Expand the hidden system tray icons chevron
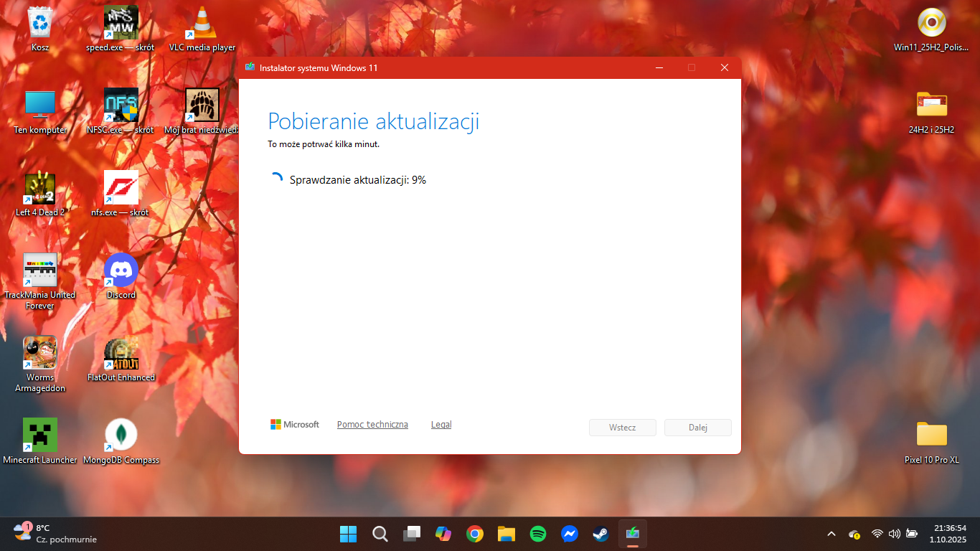This screenshot has height=551, width=980. click(x=831, y=534)
